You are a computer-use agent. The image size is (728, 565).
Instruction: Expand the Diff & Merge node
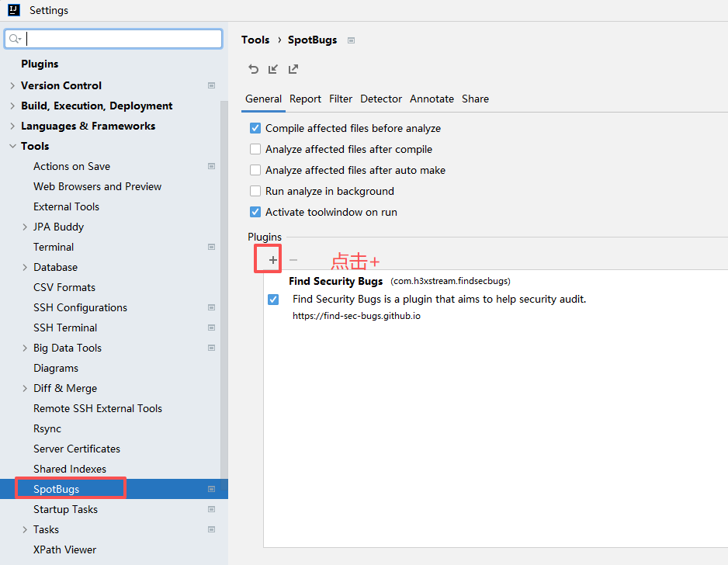[x=25, y=388]
